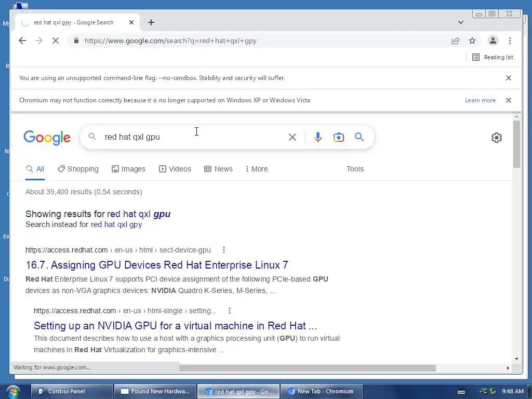This screenshot has height=399, width=532.
Task: Submit search with blue magnifier icon
Action: [x=359, y=137]
